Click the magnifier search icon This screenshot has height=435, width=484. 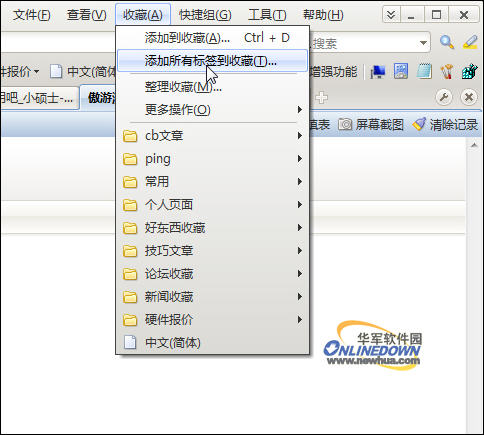tap(447, 42)
